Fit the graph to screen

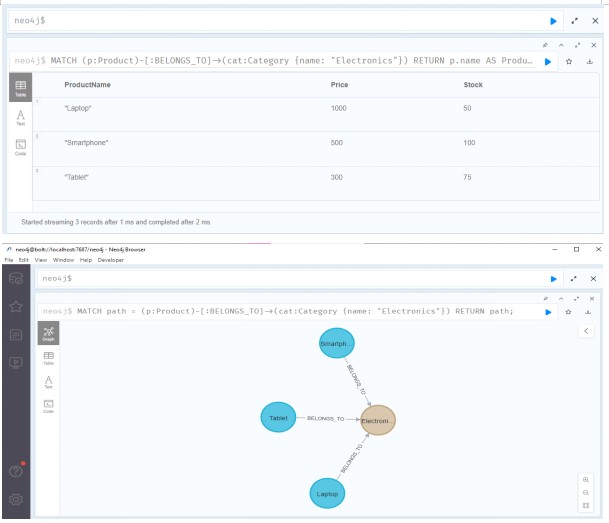(x=585, y=506)
